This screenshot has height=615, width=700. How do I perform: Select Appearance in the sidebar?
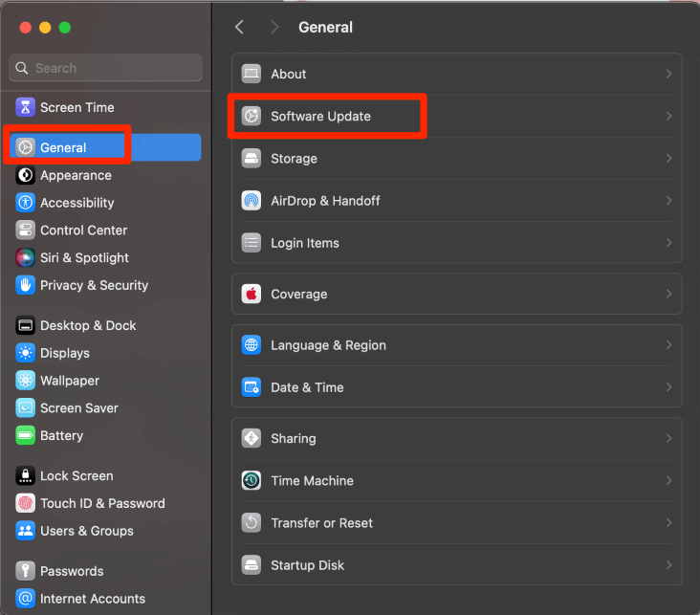point(76,175)
